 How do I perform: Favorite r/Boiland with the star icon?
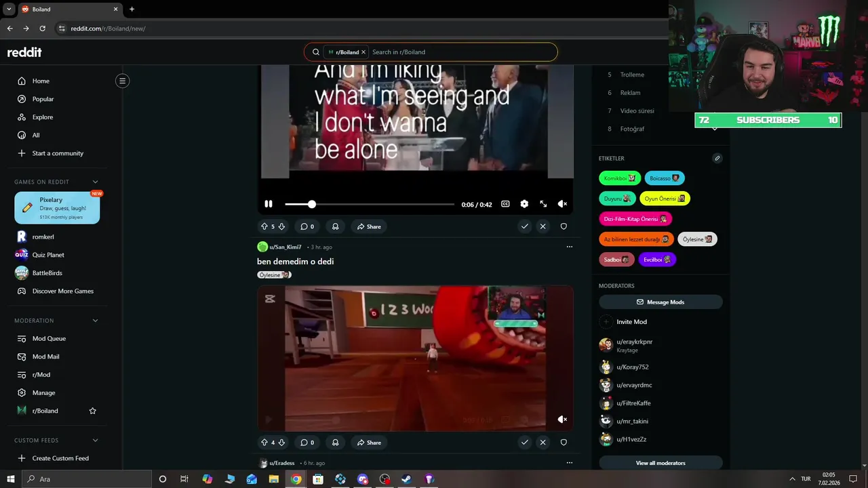93,411
